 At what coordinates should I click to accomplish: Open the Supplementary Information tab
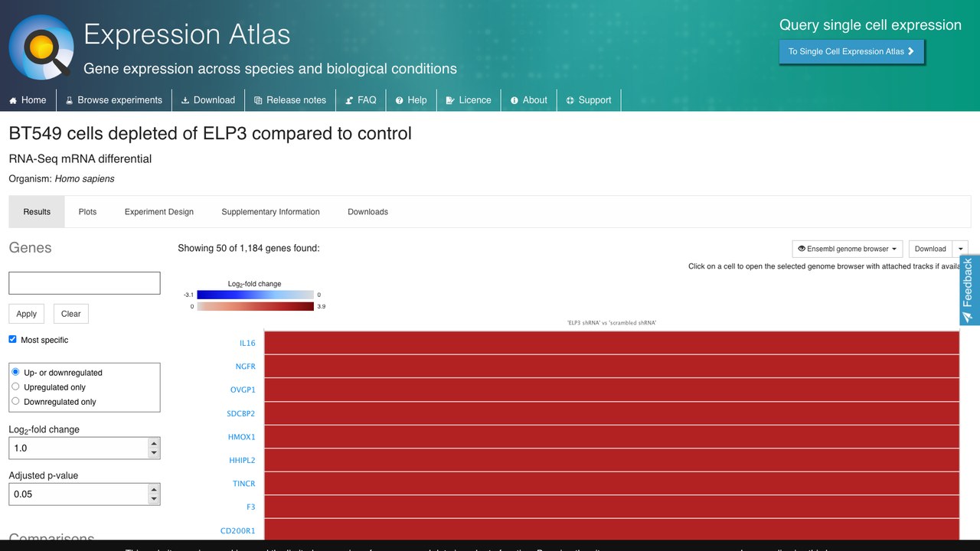(270, 212)
